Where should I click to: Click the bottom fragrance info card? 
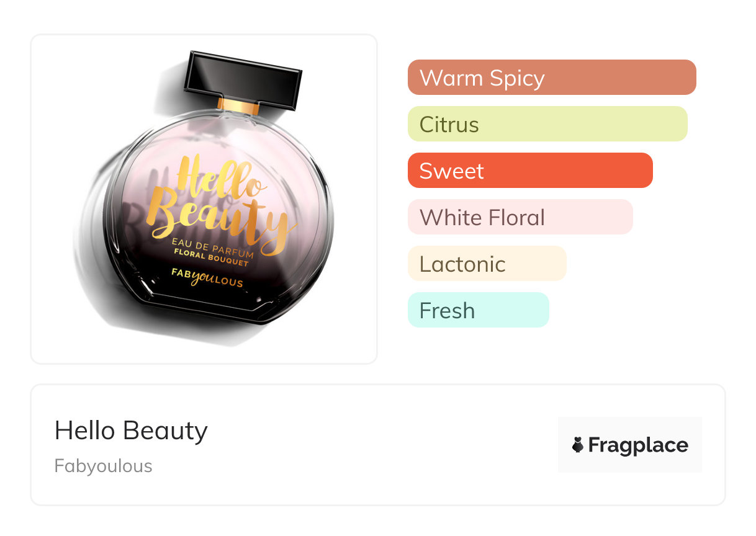[378, 445]
